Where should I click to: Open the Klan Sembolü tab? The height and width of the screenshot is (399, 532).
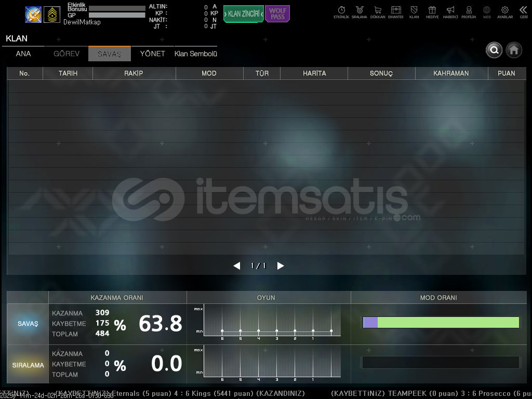pos(195,54)
